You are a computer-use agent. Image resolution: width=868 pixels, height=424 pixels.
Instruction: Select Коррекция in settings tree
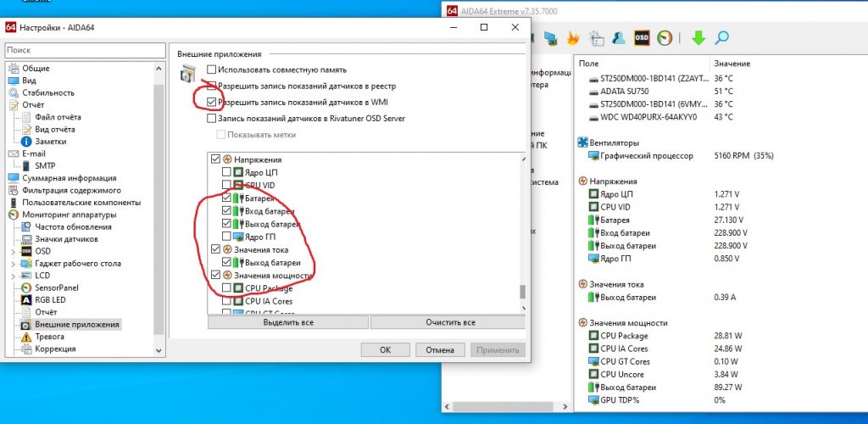tap(55, 349)
